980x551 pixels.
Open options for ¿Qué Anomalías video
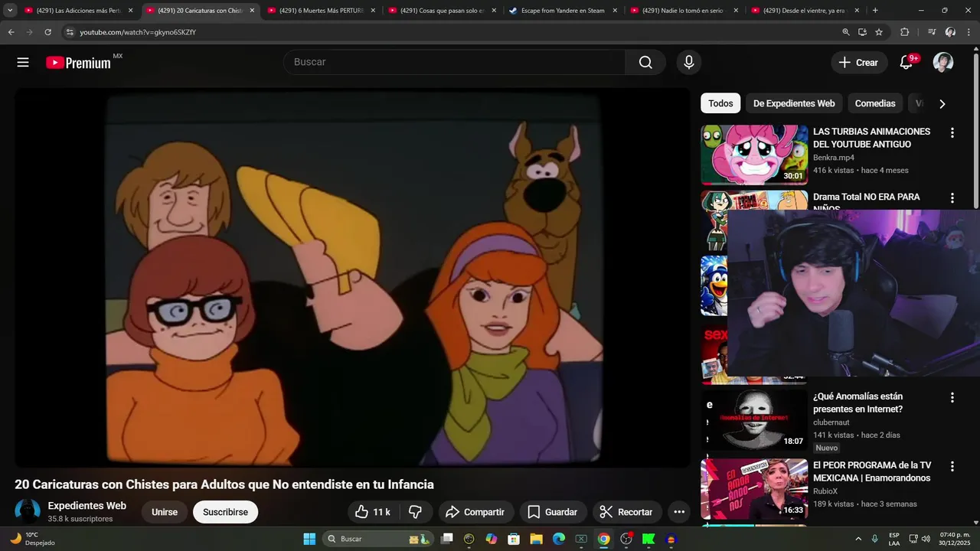click(x=952, y=398)
